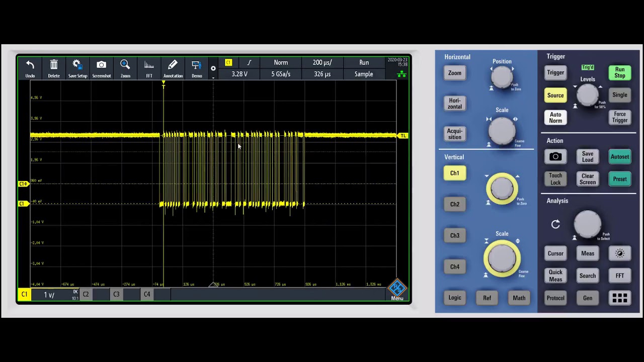Open the Demo toolbar icon
644x362 pixels.
(196, 65)
